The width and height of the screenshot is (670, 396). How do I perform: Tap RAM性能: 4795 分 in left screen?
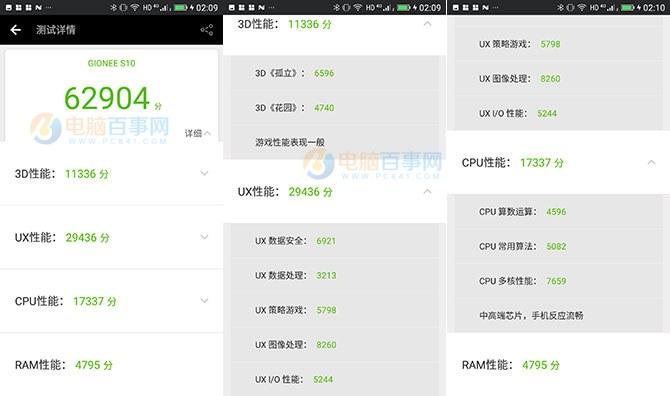click(x=64, y=365)
